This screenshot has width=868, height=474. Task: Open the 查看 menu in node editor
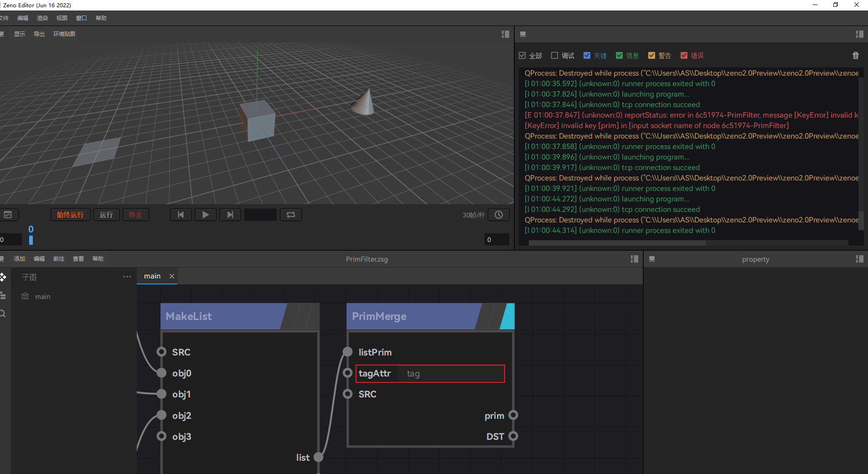[78, 259]
